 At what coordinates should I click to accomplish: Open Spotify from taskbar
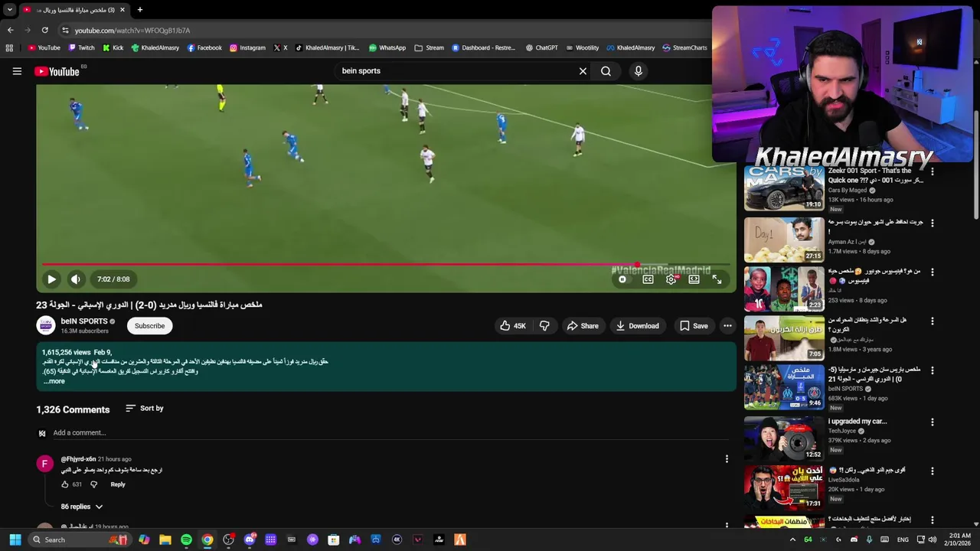pyautogui.click(x=186, y=540)
